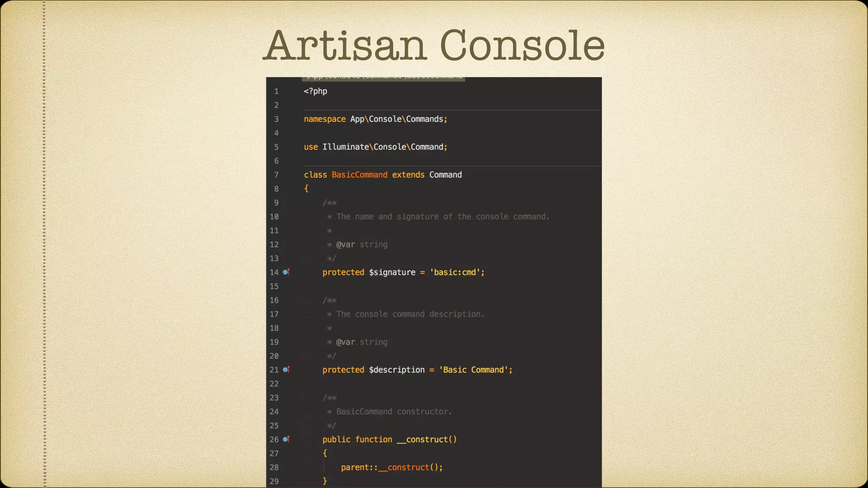Click the override gutter icon on line 14
This screenshot has height=488, width=868.
pos(286,272)
